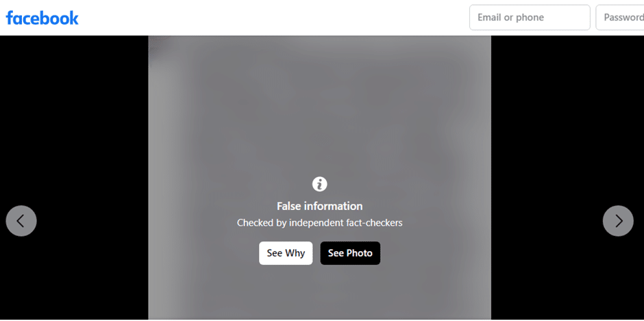The height and width of the screenshot is (321, 644).
Task: Go to the next photo arrow
Action: coord(618,221)
